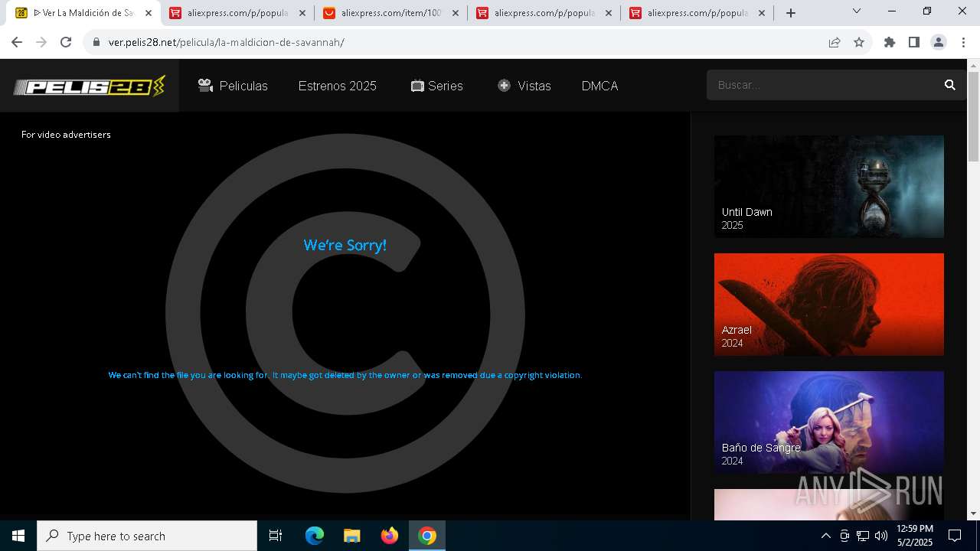Click the scrollbar down arrow
This screenshot has width=980, height=551.
click(973, 514)
